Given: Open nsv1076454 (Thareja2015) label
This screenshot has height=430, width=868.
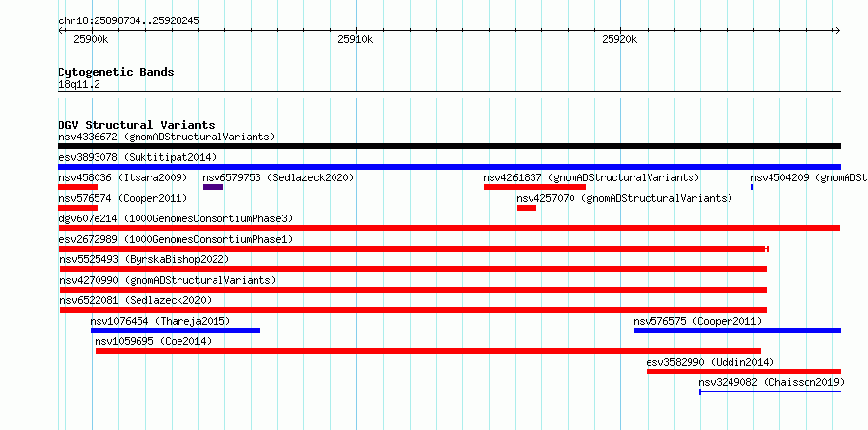Looking at the screenshot, I should (x=160, y=321).
